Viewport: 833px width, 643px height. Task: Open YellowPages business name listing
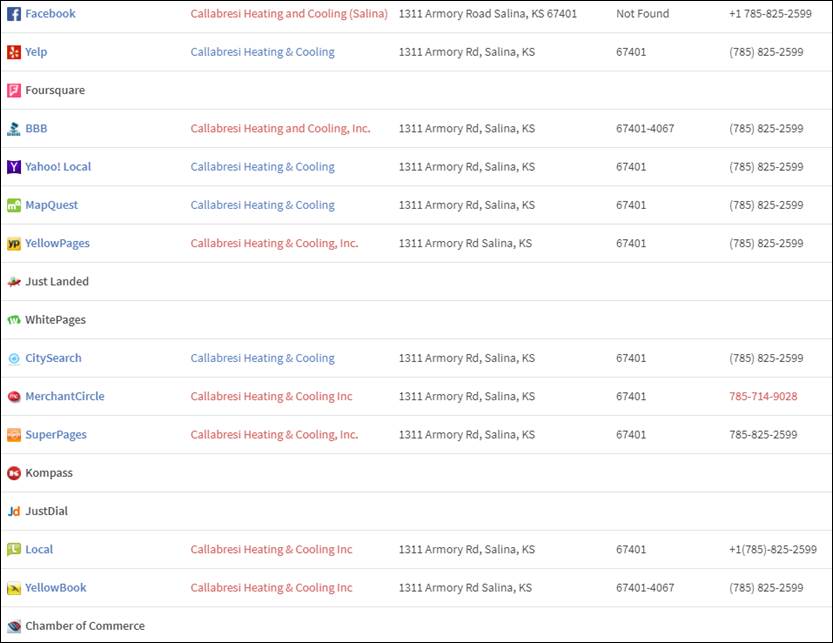(274, 243)
